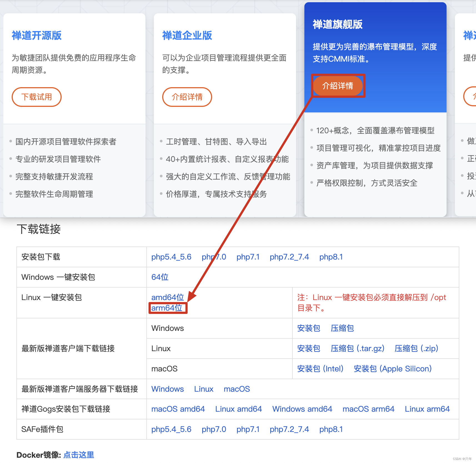Download client server for Windows
This screenshot has height=463, width=476.
click(x=168, y=389)
